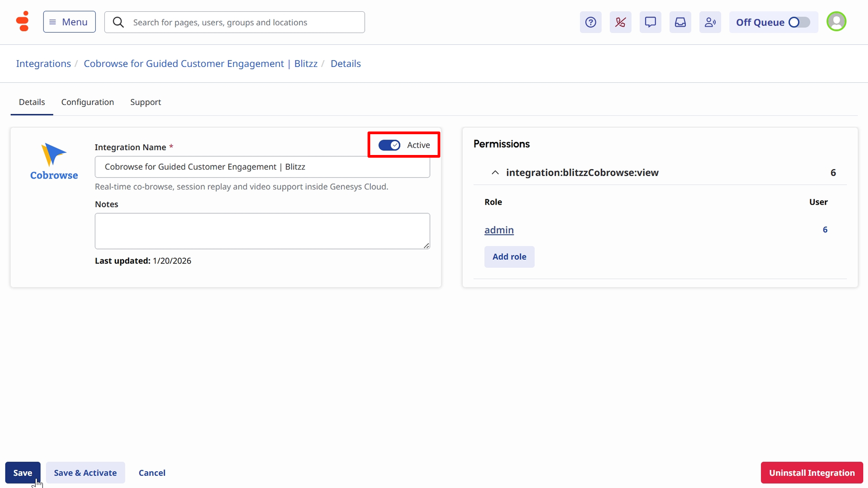Open the help question mark icon
The image size is (868, 488).
pyautogui.click(x=590, y=22)
